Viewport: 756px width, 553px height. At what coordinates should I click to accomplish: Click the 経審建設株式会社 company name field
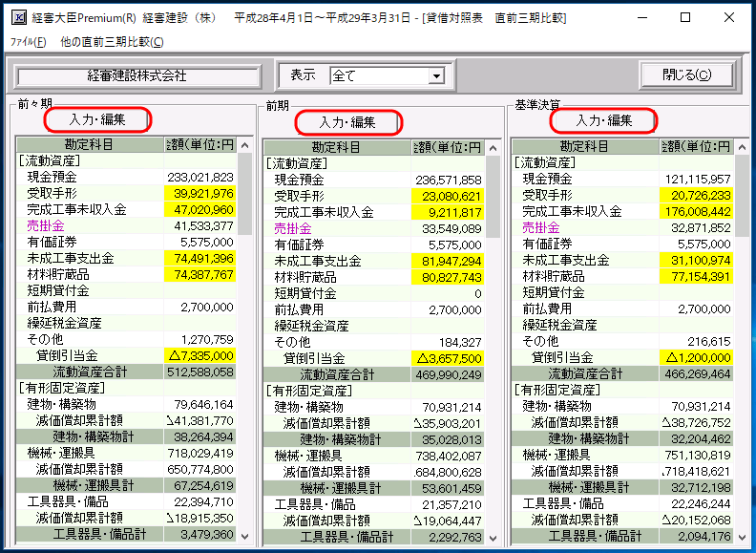tap(137, 76)
